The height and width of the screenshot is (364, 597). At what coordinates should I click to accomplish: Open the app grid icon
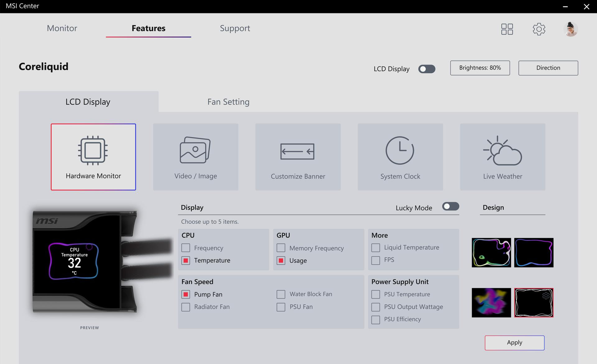tap(507, 29)
